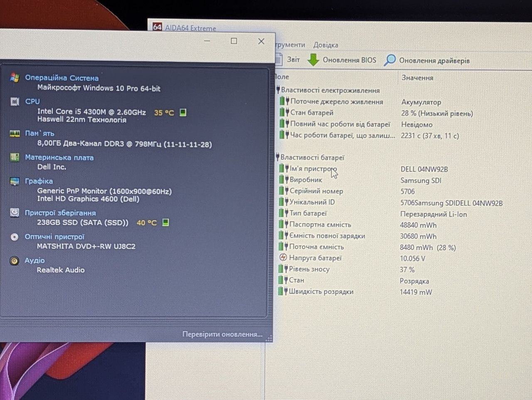Select the Напруга батареї row
532x400 pixels.
point(396,258)
